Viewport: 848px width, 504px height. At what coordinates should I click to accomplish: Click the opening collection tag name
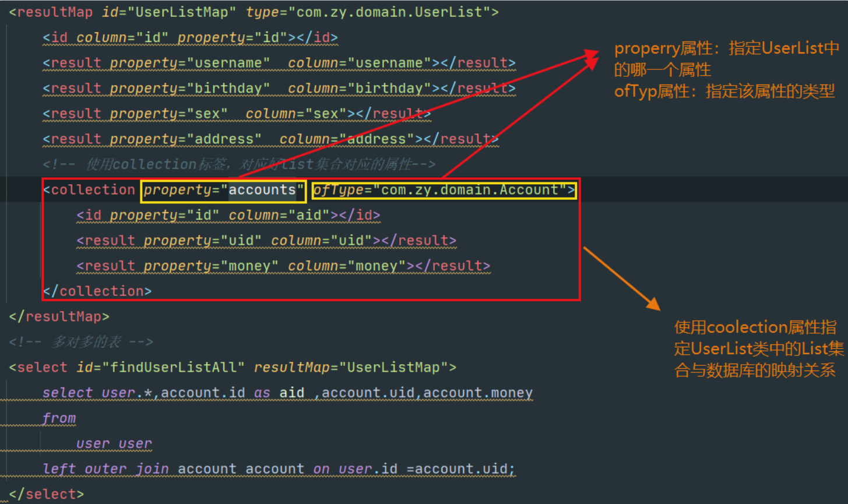pyautogui.click(x=93, y=190)
